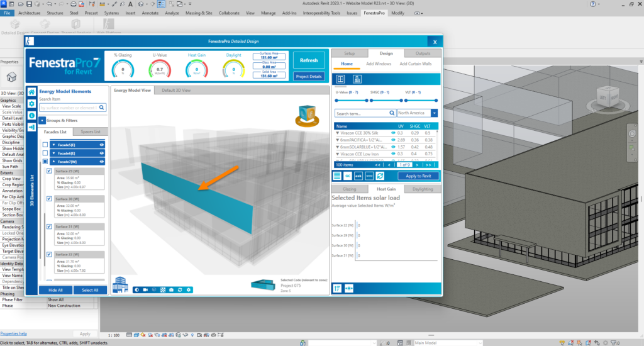Click the refresh arrows icon in view toolbar

[x=180, y=290]
